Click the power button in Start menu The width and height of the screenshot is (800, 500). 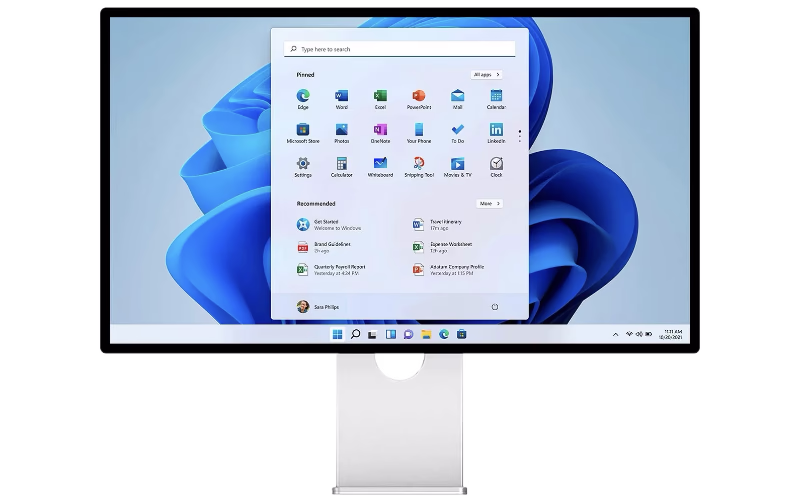click(495, 307)
